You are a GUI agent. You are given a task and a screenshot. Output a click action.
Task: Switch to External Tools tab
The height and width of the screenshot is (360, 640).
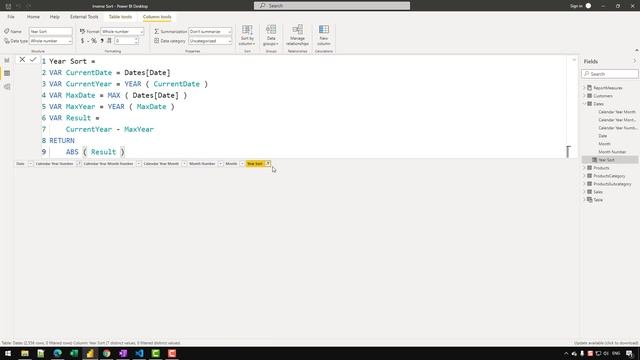[x=84, y=17]
